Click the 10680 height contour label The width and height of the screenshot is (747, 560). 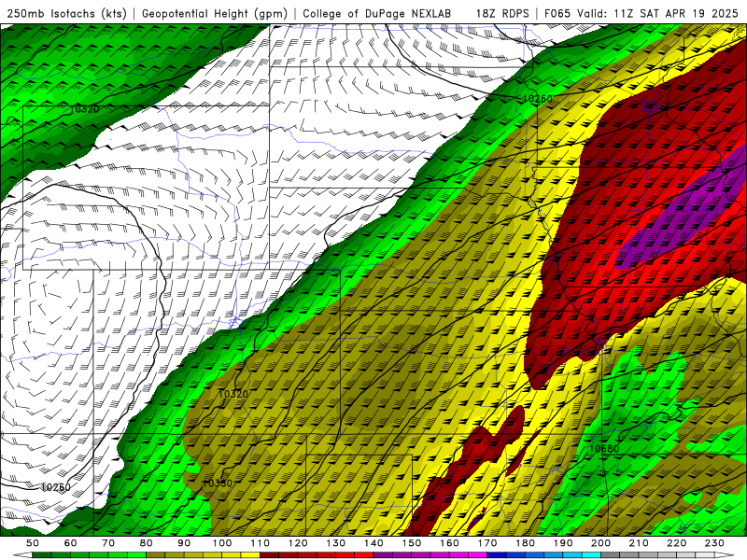click(604, 449)
